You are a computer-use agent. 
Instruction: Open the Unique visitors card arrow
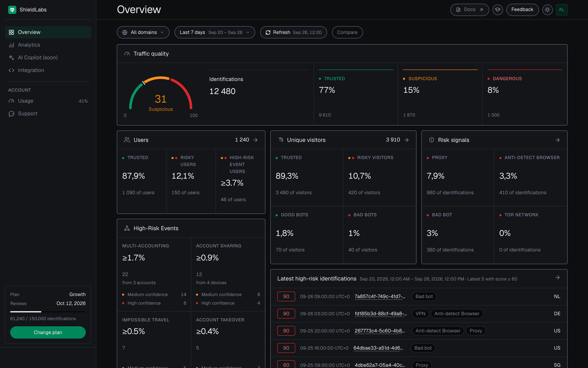tap(406, 140)
